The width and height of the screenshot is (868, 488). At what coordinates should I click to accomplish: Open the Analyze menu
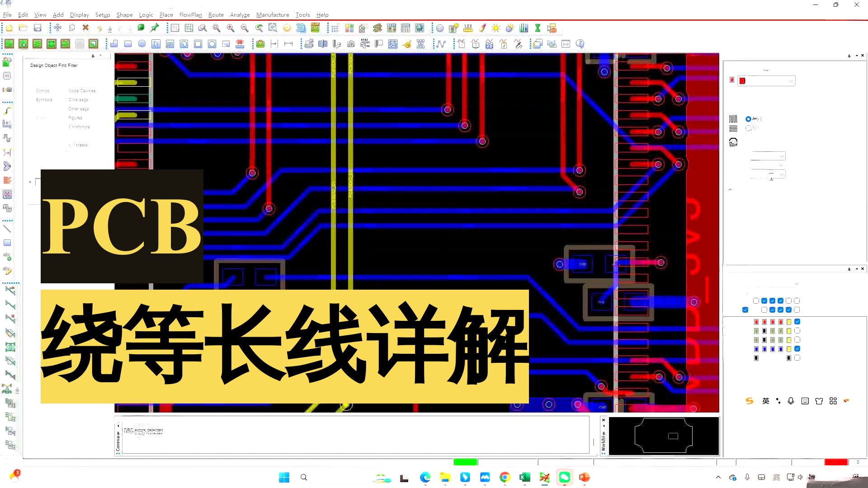240,14
